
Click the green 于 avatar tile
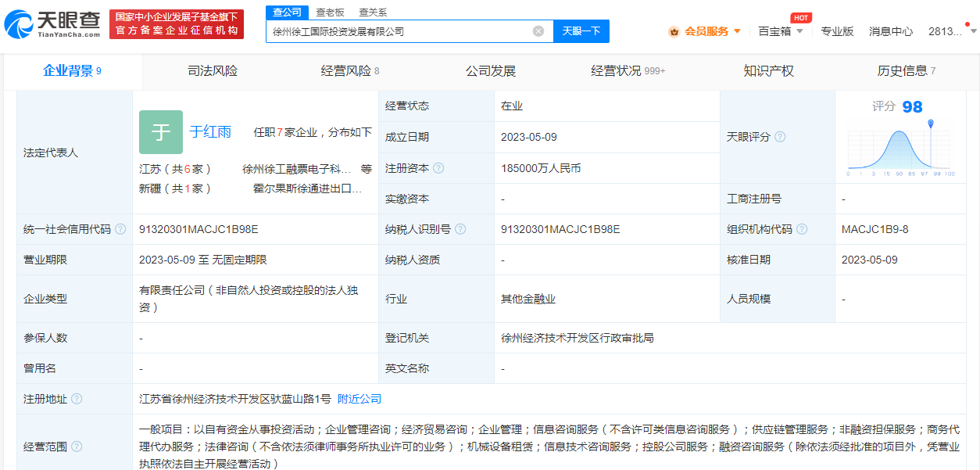pyautogui.click(x=161, y=132)
